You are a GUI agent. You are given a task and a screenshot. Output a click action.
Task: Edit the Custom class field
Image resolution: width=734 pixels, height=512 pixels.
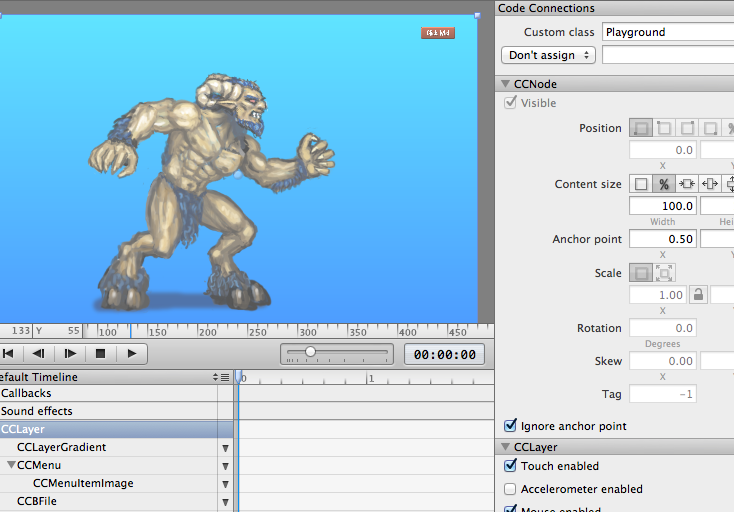pos(668,32)
